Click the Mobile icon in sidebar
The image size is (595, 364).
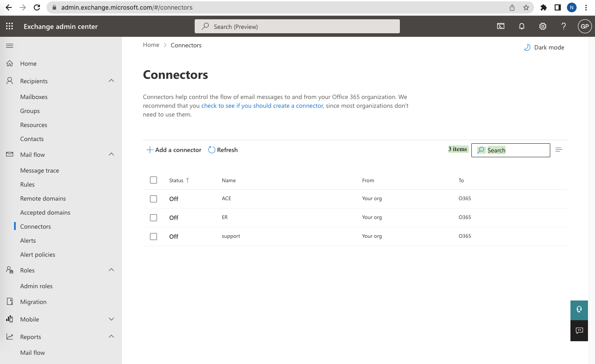(10, 319)
